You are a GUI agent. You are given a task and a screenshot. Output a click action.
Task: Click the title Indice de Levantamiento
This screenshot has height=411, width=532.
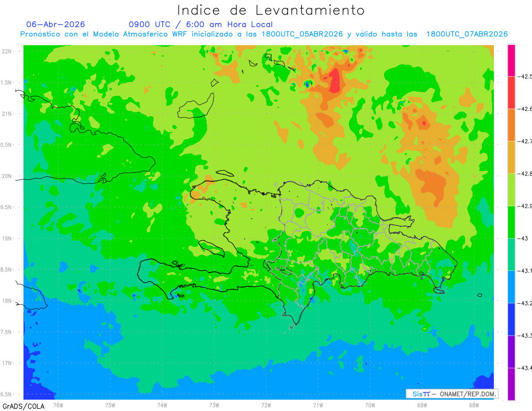pyautogui.click(x=271, y=10)
